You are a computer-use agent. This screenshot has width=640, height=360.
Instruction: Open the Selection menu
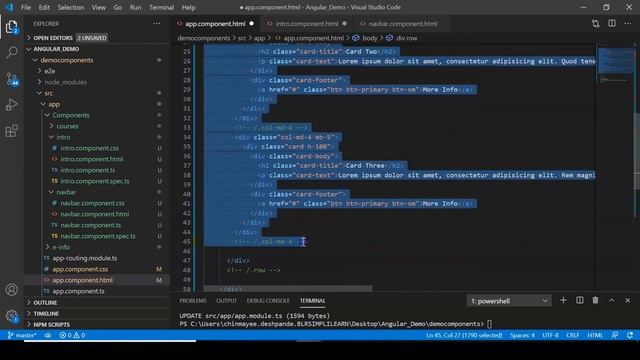71,7
